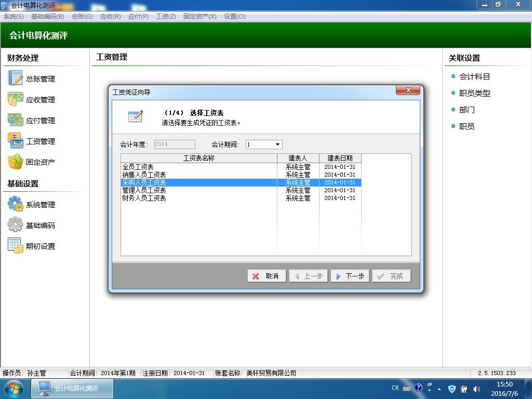Open 基础编码 gray gear icon
Viewport: 532px width, 399px height.
[x=15, y=225]
